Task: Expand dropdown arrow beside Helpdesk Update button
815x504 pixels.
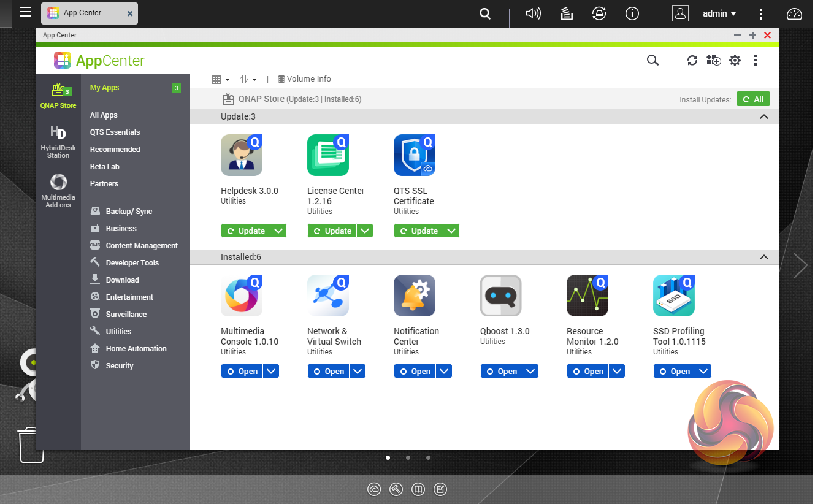Action: click(278, 231)
